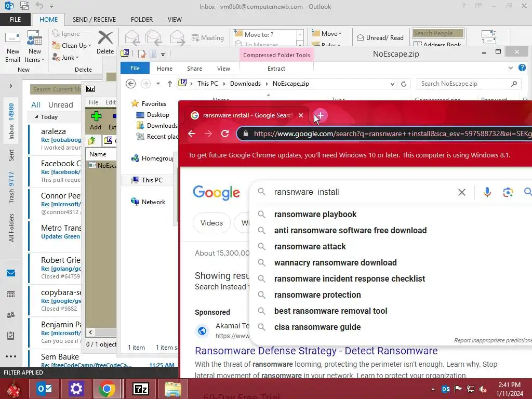Open Clean Up dropdown in Outlook

72,46
